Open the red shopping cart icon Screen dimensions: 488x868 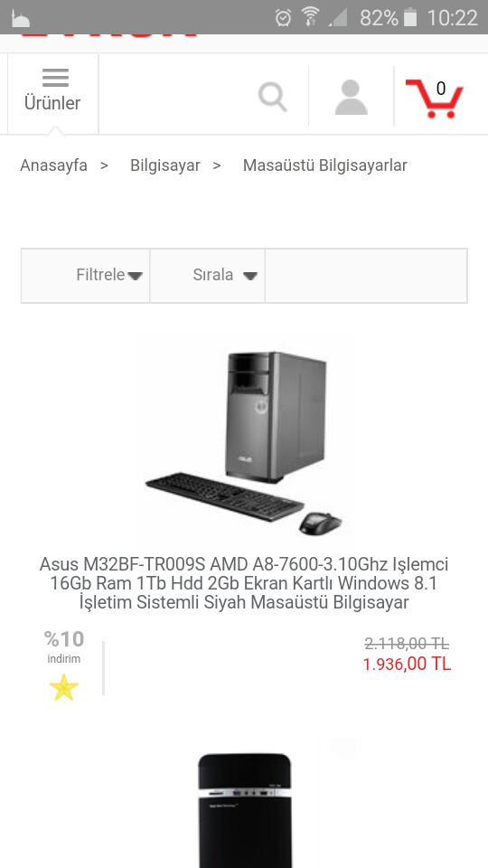click(434, 98)
